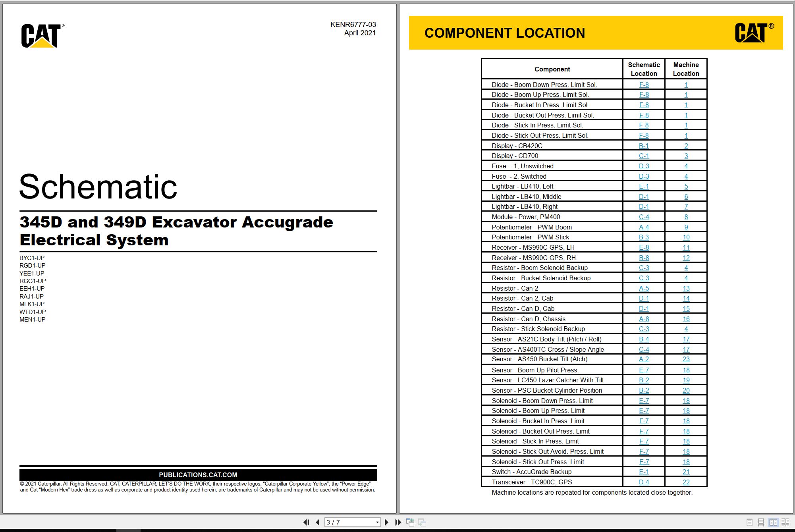795x532 pixels.
Task: Open B-4 link for Sensor AS21C Body Tilt
Action: [644, 339]
